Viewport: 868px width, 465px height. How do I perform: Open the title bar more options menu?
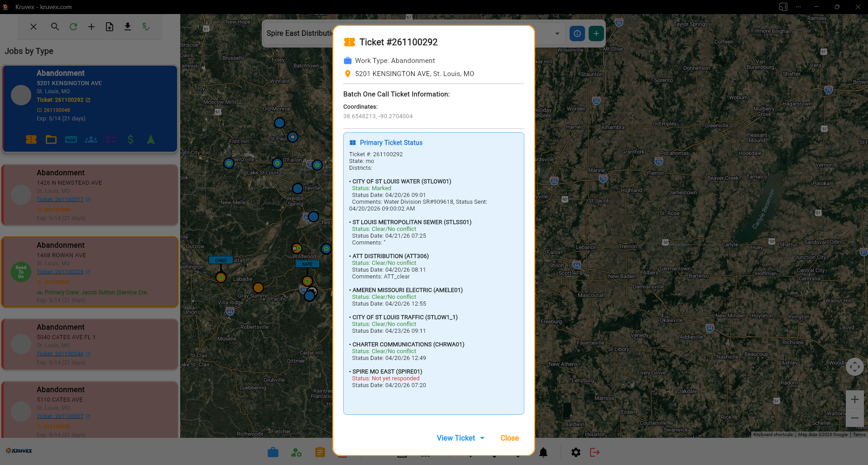798,7
